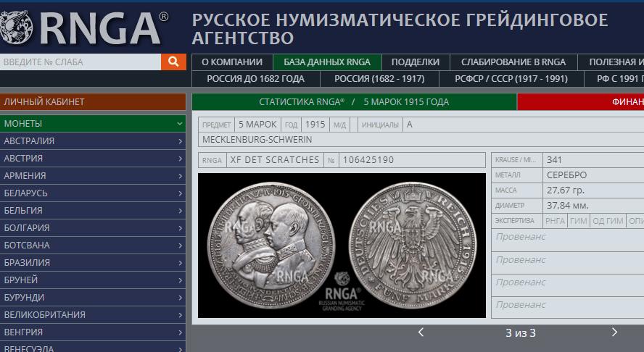Click the coin reverse image with eagle

click(413, 245)
